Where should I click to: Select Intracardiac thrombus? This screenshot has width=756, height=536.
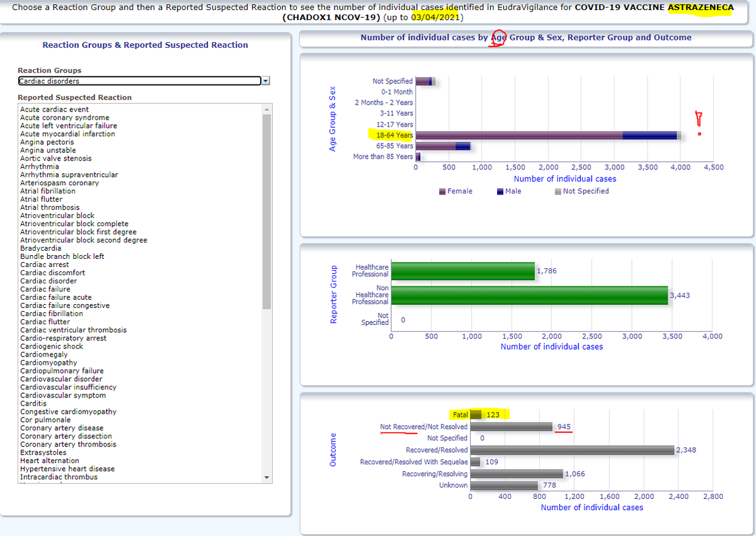coord(59,477)
